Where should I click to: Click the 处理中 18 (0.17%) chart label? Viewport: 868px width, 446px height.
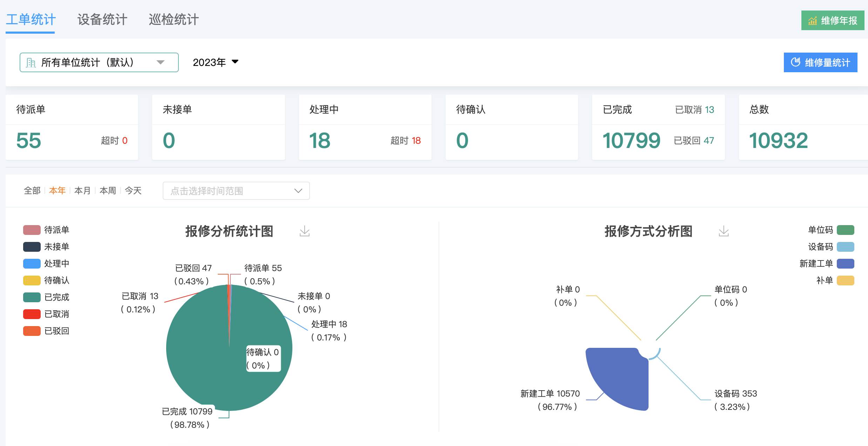click(x=329, y=331)
